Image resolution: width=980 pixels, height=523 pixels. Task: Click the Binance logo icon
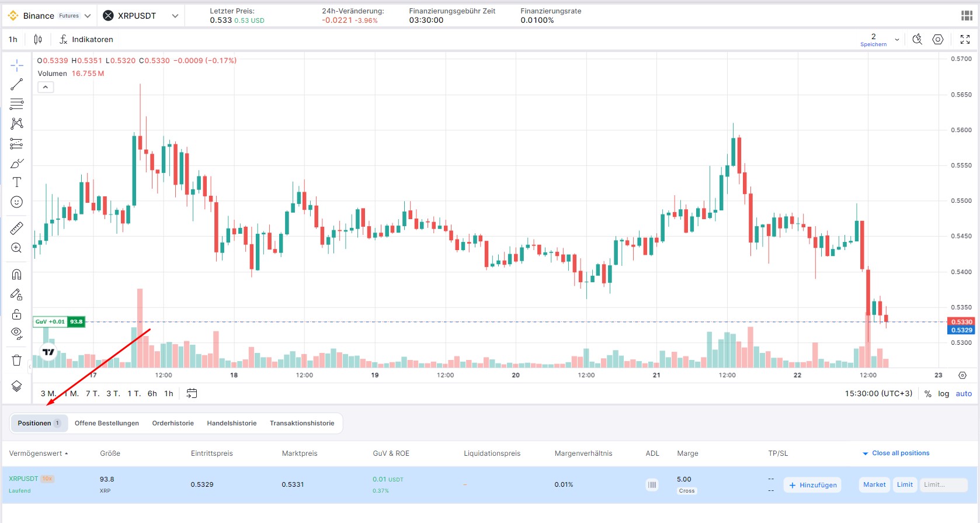click(13, 16)
